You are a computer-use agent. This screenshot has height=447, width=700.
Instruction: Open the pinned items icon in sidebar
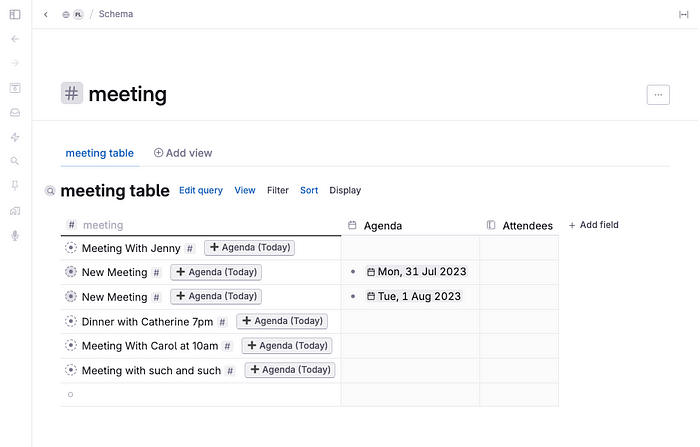14,185
